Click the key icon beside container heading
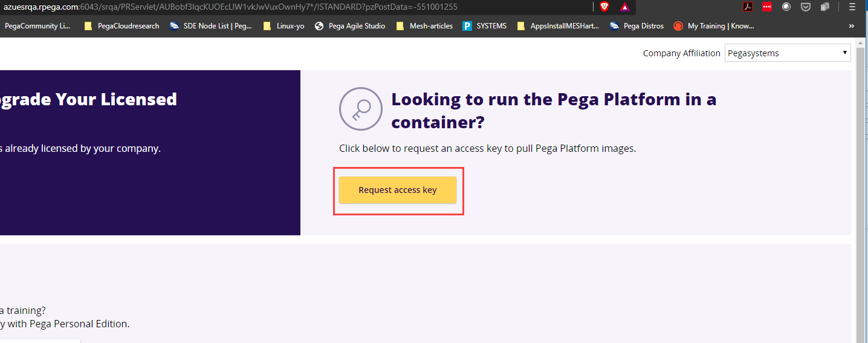 361,109
